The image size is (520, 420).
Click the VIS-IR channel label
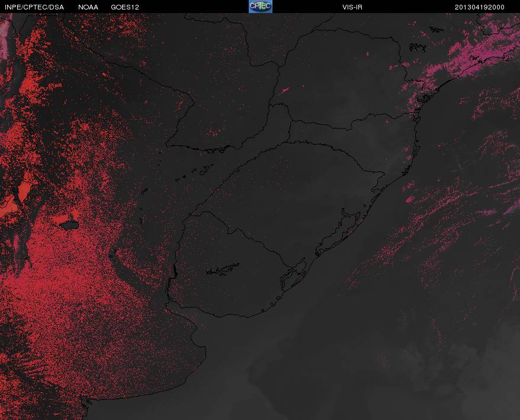pos(352,7)
